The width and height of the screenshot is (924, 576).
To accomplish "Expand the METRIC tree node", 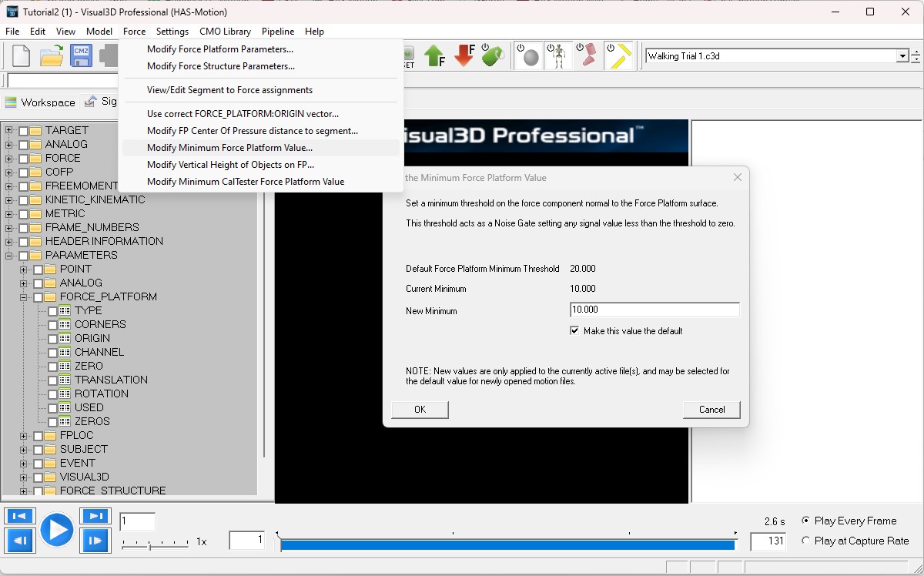I will tap(9, 213).
